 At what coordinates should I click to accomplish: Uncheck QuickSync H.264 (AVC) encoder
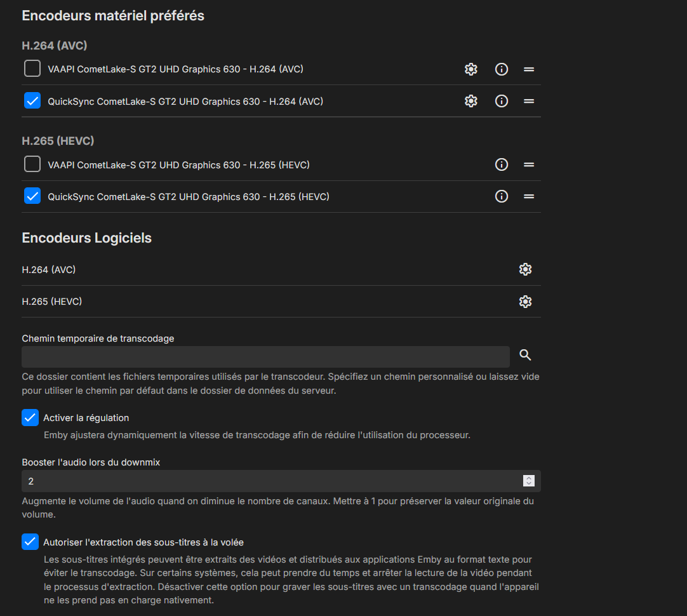pyautogui.click(x=32, y=101)
